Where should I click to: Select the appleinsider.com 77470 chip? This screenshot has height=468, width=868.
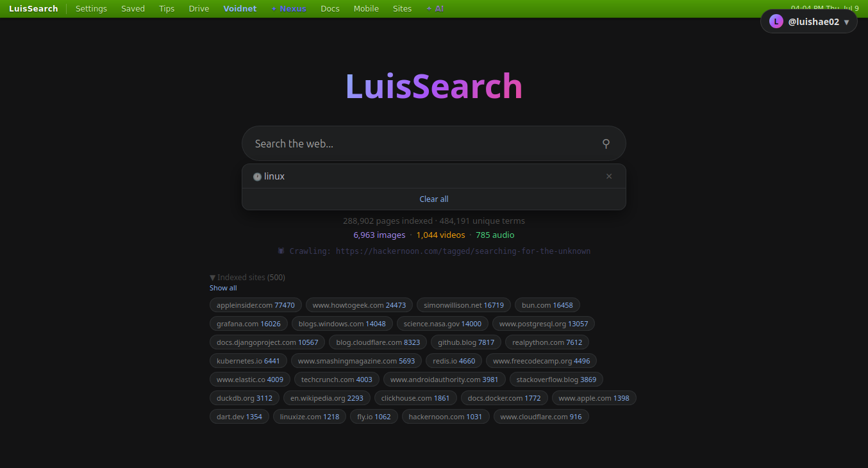click(256, 305)
